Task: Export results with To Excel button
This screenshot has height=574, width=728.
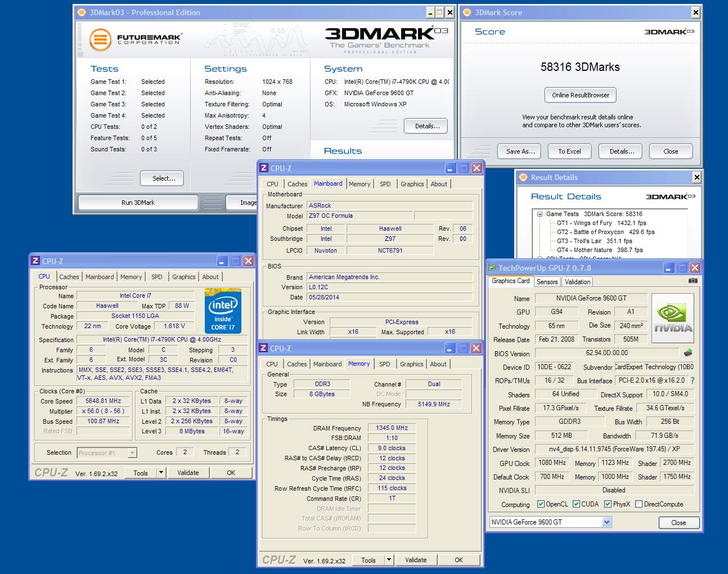Action: [569, 151]
